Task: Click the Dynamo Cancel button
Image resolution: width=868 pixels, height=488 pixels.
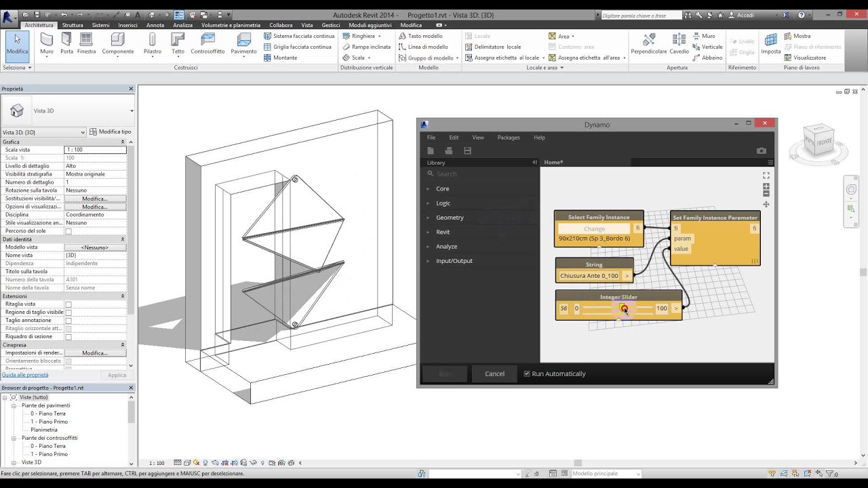Action: (x=494, y=373)
